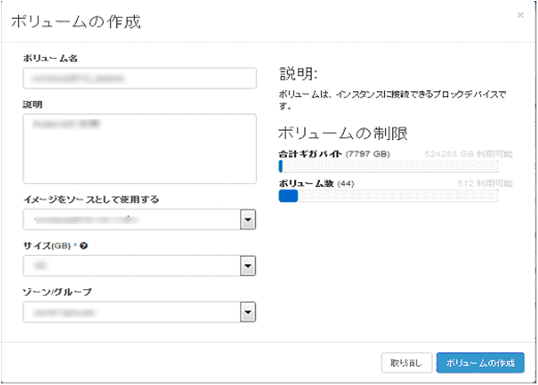Click the ボリューム数 progress bar
538x385 pixels.
tap(388, 196)
